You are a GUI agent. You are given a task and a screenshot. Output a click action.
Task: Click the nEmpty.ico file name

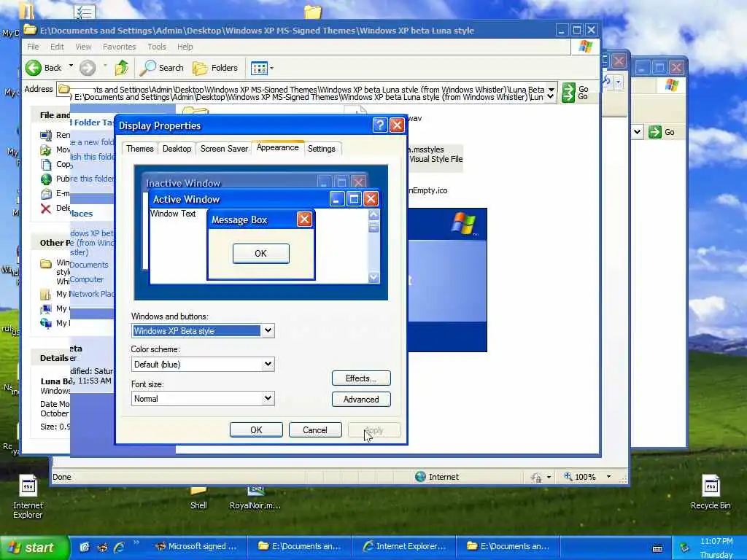point(427,190)
